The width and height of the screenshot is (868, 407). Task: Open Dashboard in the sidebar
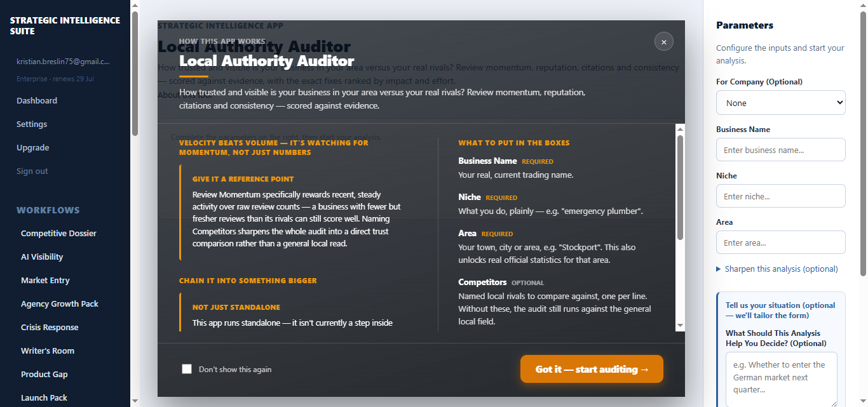coord(37,100)
